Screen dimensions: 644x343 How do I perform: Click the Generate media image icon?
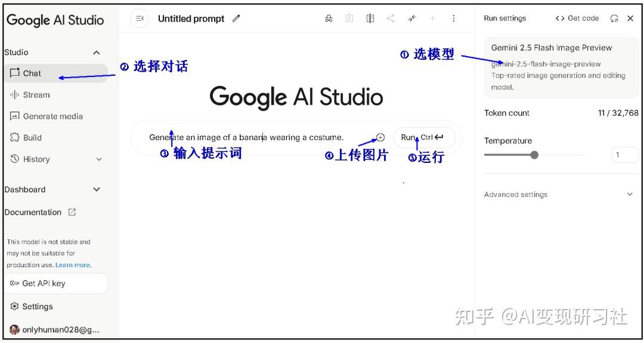coord(15,116)
